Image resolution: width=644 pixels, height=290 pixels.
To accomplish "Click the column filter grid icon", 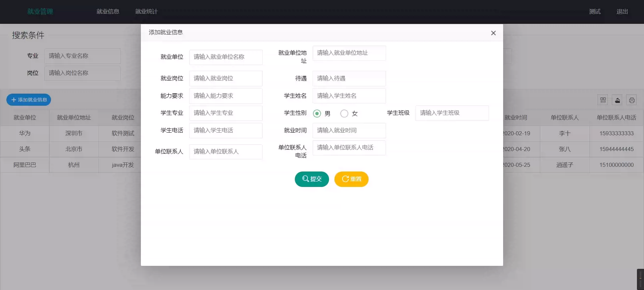I will click(603, 100).
